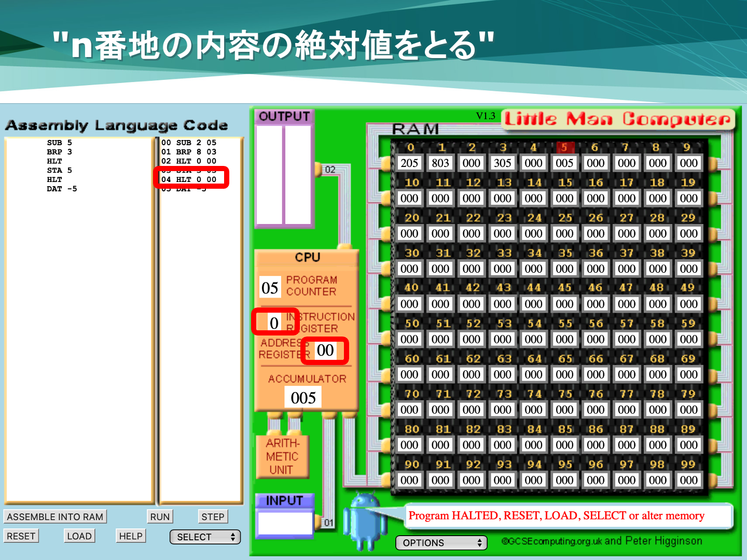Click the Arithmetic Unit block
Viewport: 747px width, 560px height.
pos(282,456)
